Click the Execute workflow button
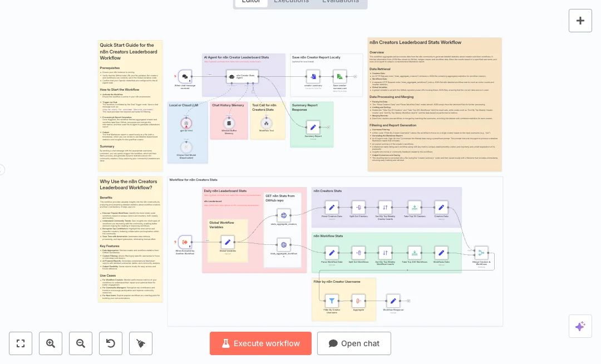The width and height of the screenshot is (601, 364). pos(260,343)
